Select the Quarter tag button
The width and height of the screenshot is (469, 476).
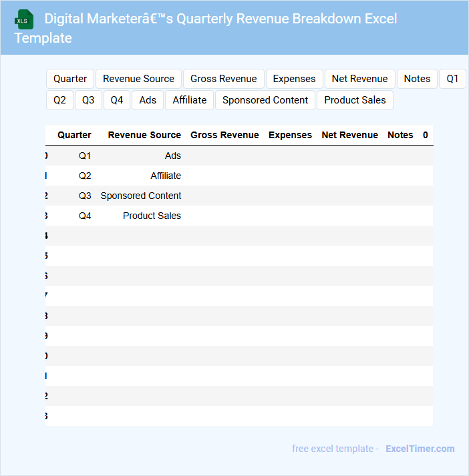click(x=70, y=79)
